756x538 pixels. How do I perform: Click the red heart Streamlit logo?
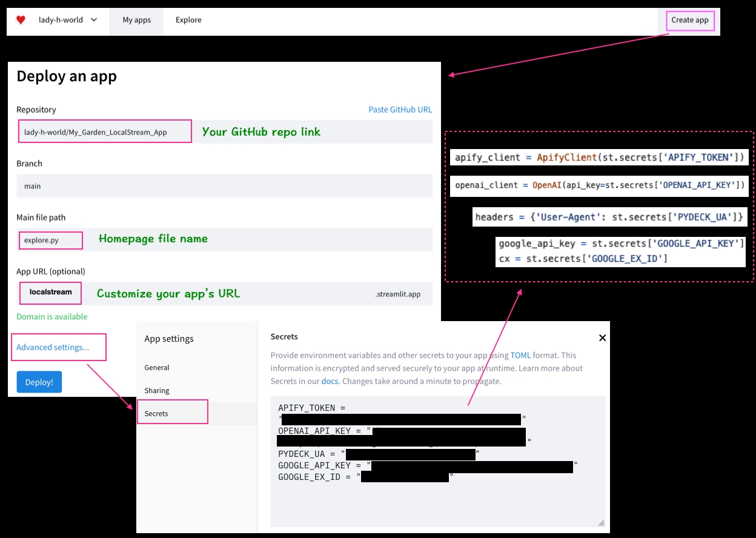click(21, 20)
